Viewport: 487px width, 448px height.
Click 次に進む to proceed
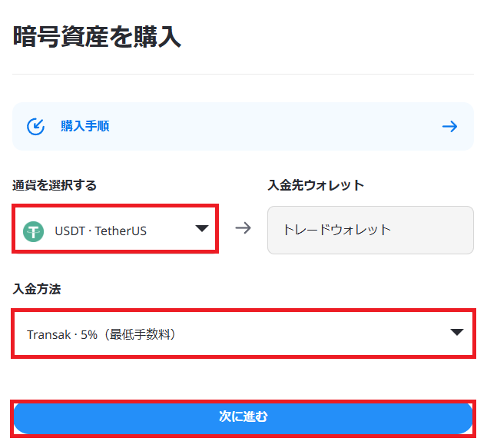[243, 418]
